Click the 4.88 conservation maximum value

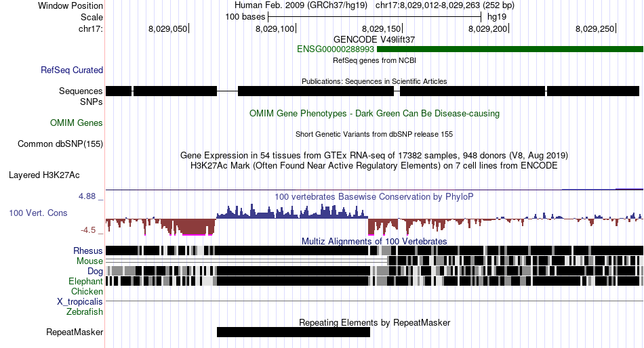coord(87,196)
